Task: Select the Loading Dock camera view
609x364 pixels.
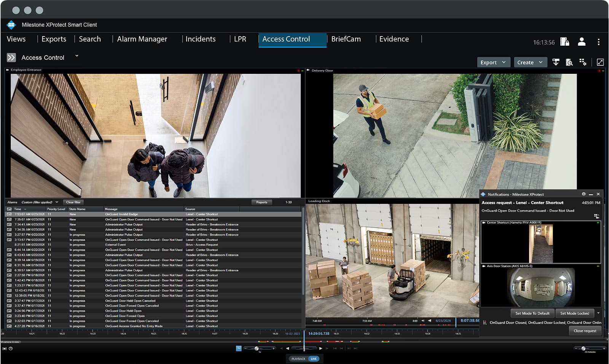Action: coord(392,260)
